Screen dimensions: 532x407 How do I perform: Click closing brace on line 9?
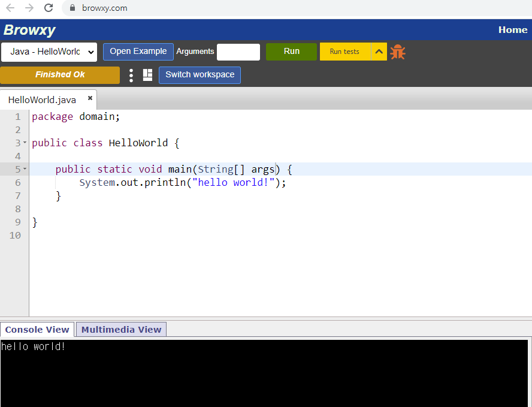pos(35,222)
